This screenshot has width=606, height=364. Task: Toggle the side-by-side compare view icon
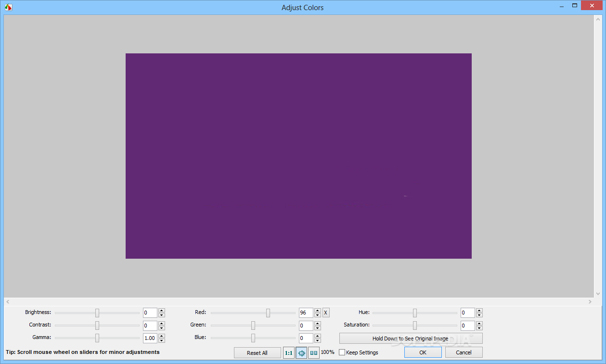(x=314, y=352)
